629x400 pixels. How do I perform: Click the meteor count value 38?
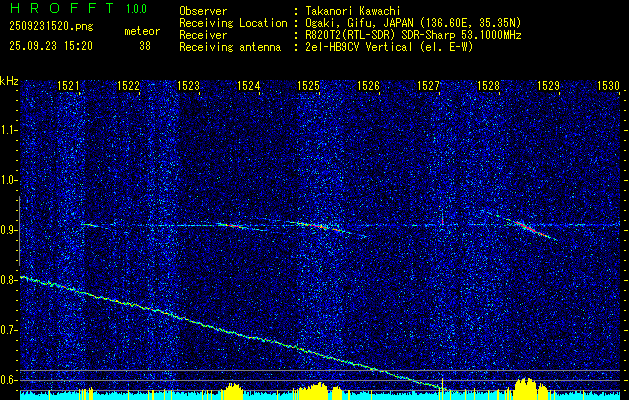(145, 46)
